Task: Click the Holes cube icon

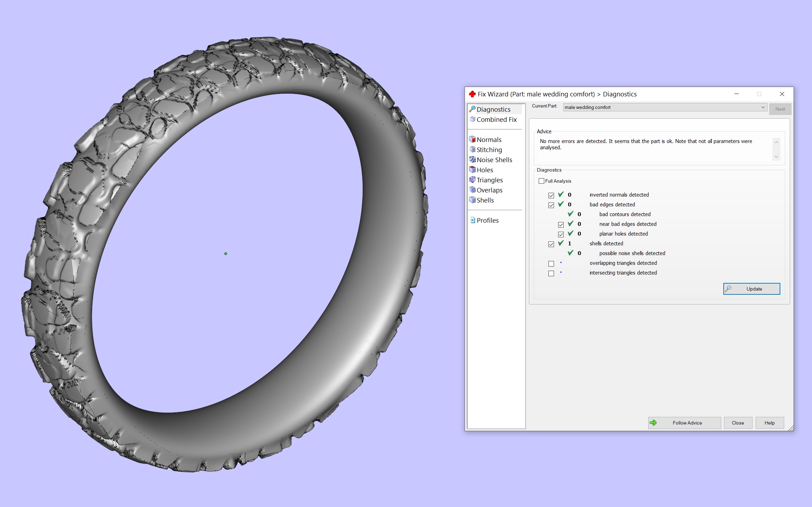Action: tap(472, 170)
